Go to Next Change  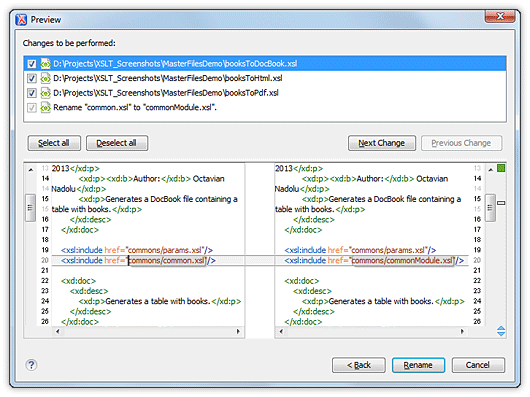tap(382, 143)
